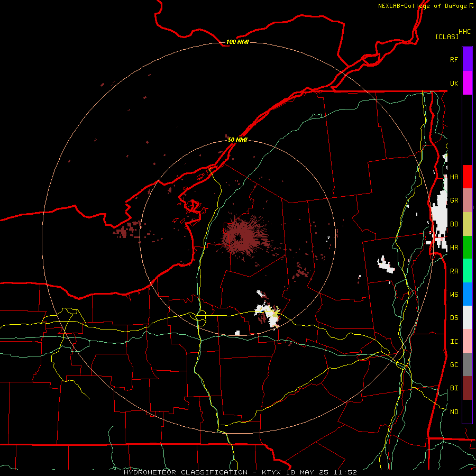This screenshot has width=476, height=476.
Task: Click the "KTYX" radar site identifier
Action: 271,472
